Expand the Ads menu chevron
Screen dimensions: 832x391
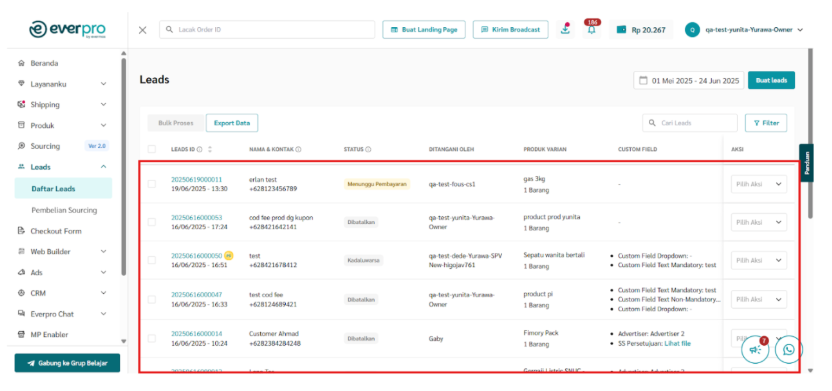click(x=103, y=272)
